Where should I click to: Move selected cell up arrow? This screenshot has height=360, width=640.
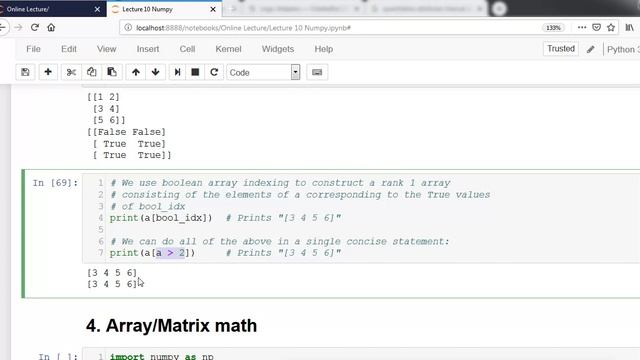pyautogui.click(x=136, y=72)
